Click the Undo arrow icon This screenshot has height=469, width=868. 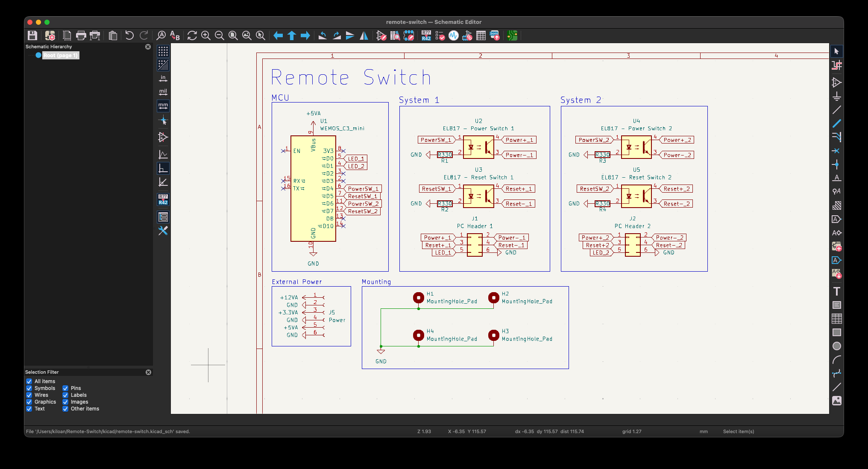coord(129,35)
